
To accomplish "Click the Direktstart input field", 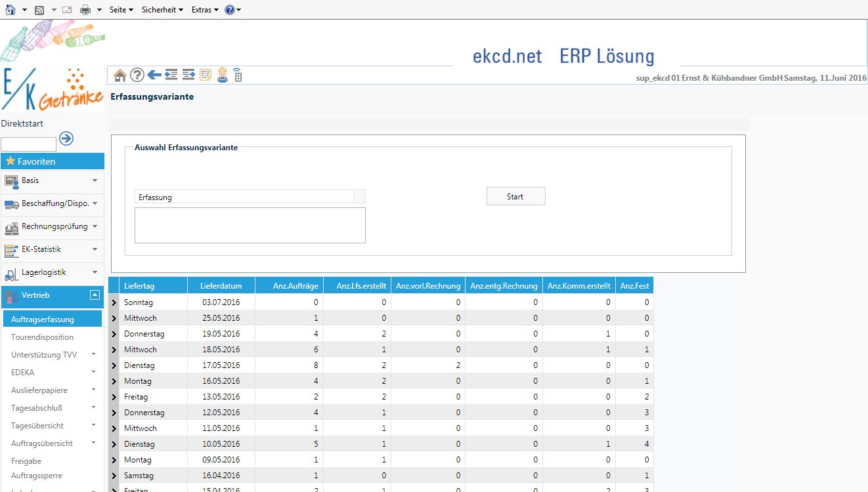I will click(29, 144).
